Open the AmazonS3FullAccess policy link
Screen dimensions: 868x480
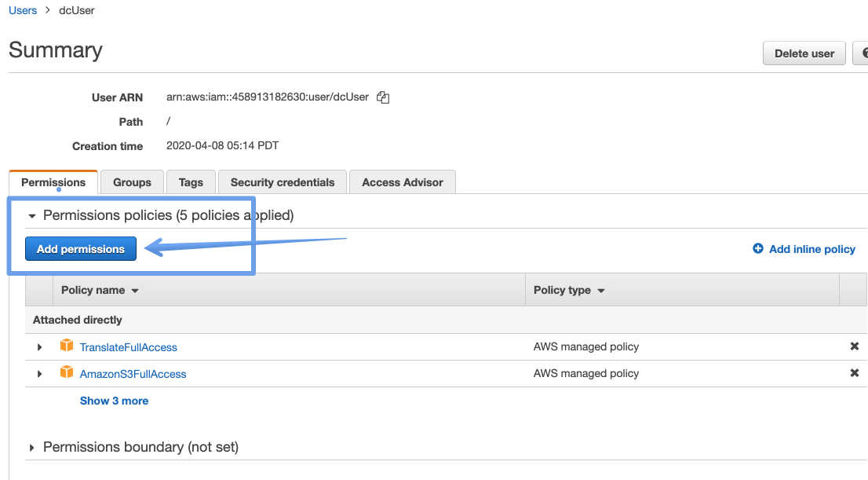[x=133, y=374]
